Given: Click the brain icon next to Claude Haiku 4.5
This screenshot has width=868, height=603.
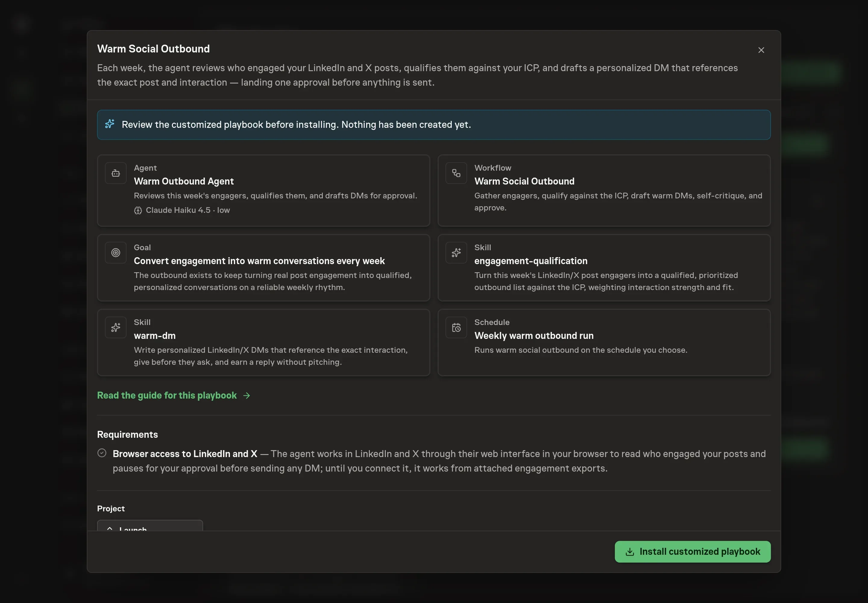Looking at the screenshot, I should [138, 210].
